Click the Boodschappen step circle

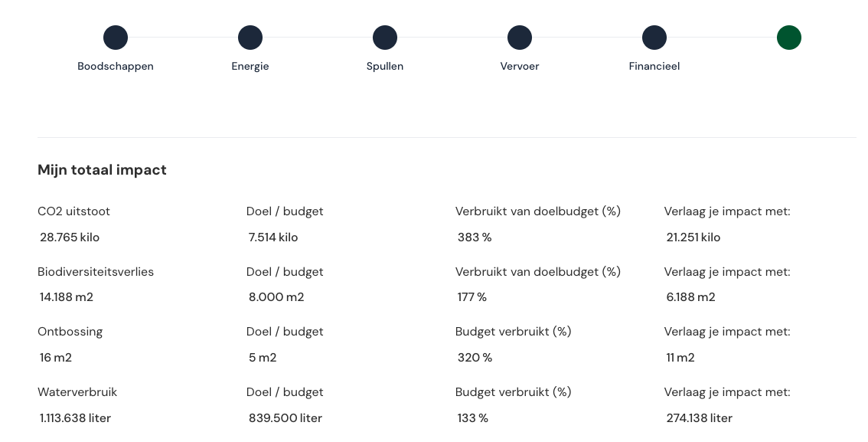click(x=116, y=38)
